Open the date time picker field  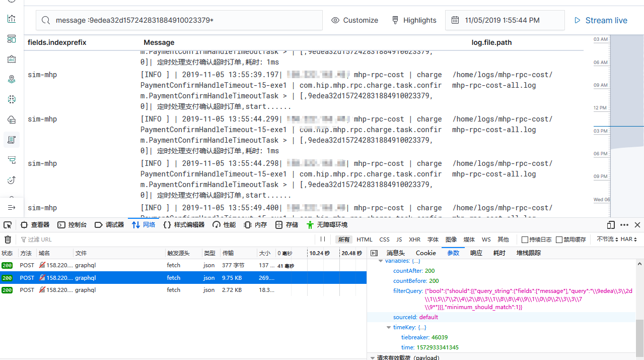505,20
